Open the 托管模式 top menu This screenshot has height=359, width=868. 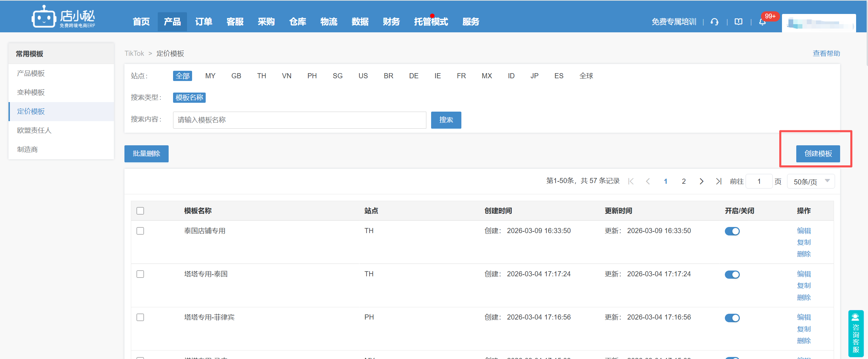tap(431, 22)
